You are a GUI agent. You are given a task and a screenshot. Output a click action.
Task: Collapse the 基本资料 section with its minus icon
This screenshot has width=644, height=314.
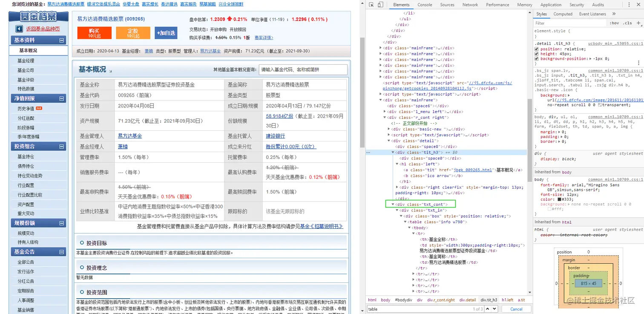62,40
